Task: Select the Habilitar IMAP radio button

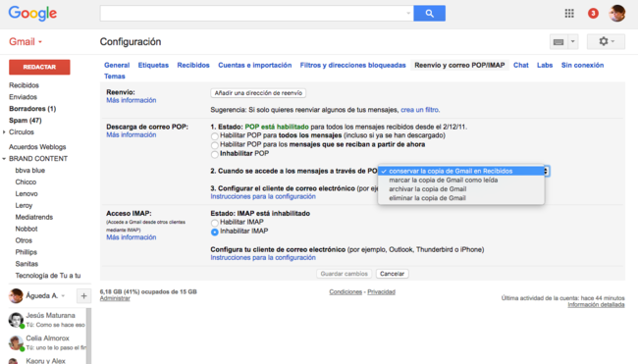Action: 214,223
